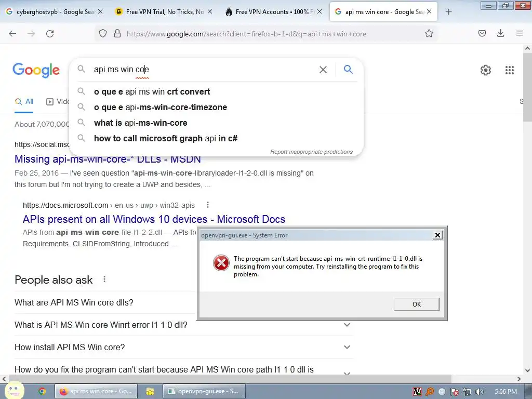Image resolution: width=532 pixels, height=399 pixels.
Task: Click the docs.microsoft.com result URL
Action: point(109,205)
